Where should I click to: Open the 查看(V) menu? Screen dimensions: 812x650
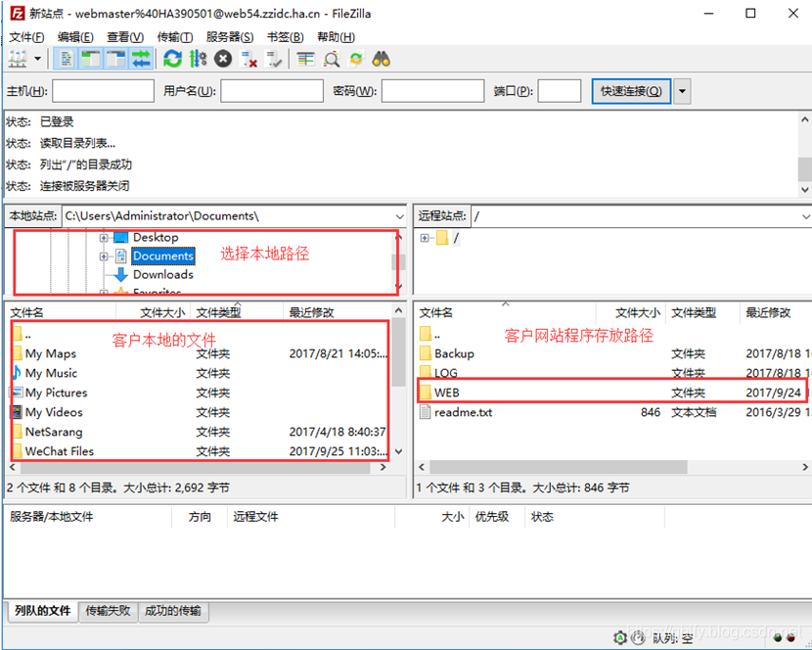[125, 37]
